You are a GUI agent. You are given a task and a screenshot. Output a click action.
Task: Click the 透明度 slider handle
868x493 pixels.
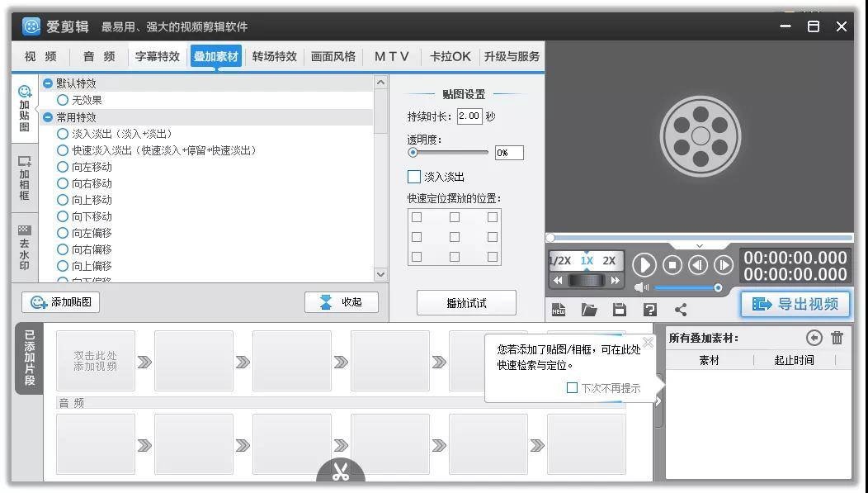point(413,152)
